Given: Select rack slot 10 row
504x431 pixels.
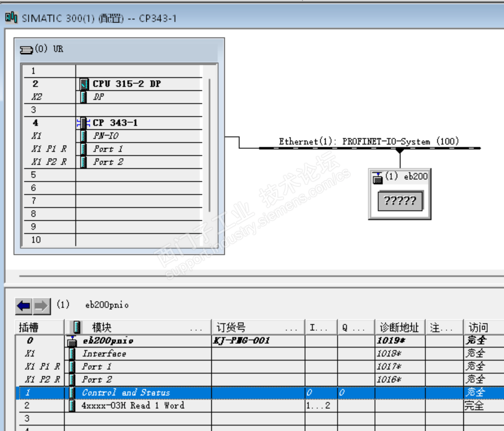Looking at the screenshot, I should coord(113,240).
